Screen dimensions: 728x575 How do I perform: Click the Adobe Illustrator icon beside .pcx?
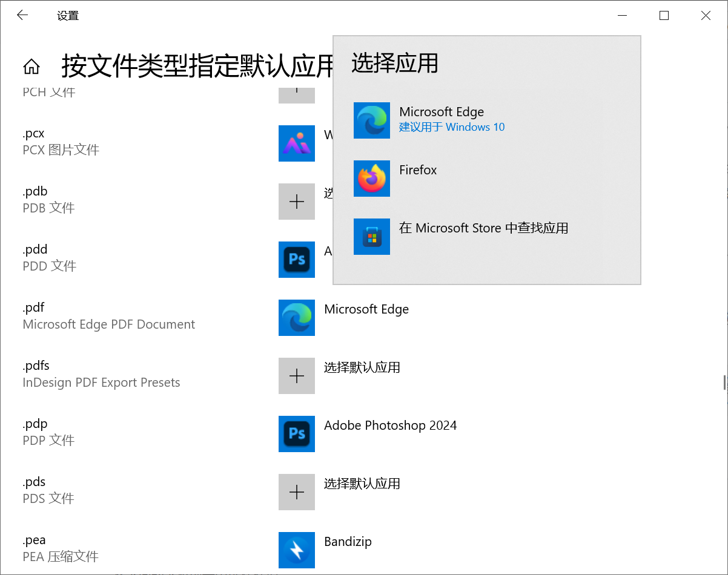[296, 143]
